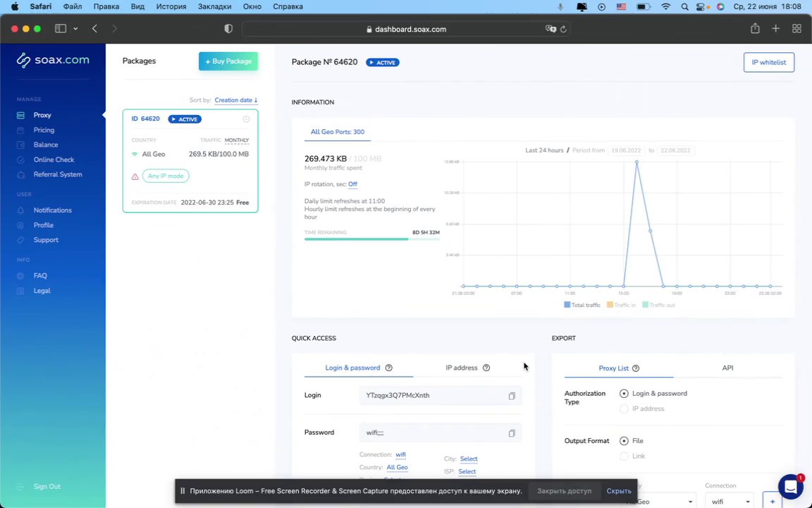Click the package 64620 options circle icon
Image resolution: width=812 pixels, height=508 pixels.
247,119
